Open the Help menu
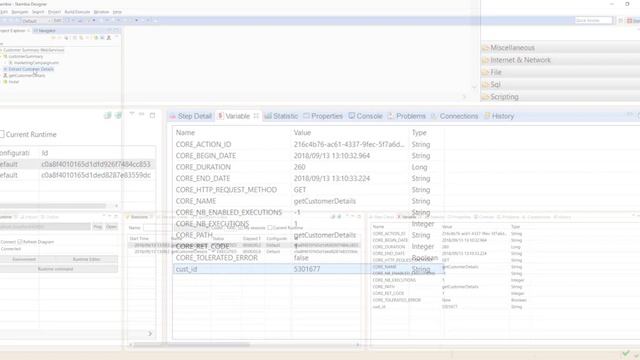 (x=117, y=12)
